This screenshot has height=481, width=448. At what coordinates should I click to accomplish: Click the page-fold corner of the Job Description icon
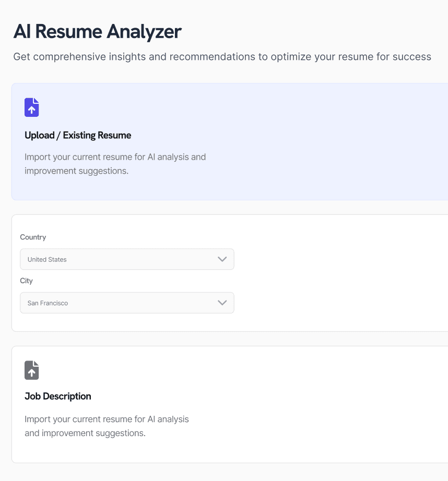pyautogui.click(x=37, y=364)
